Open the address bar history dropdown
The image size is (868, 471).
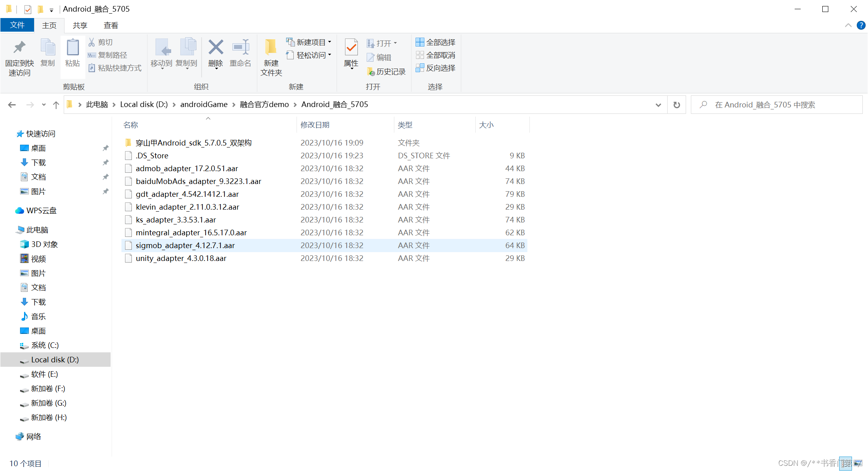[x=658, y=105]
